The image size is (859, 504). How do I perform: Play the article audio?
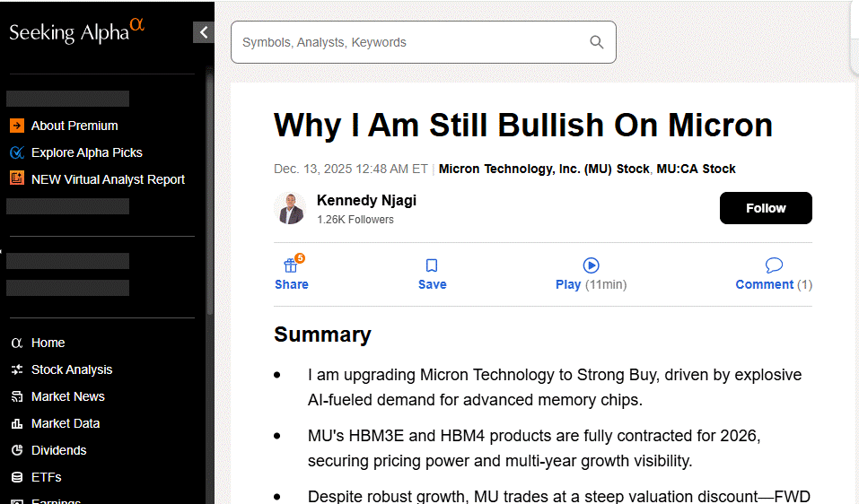coord(591,265)
